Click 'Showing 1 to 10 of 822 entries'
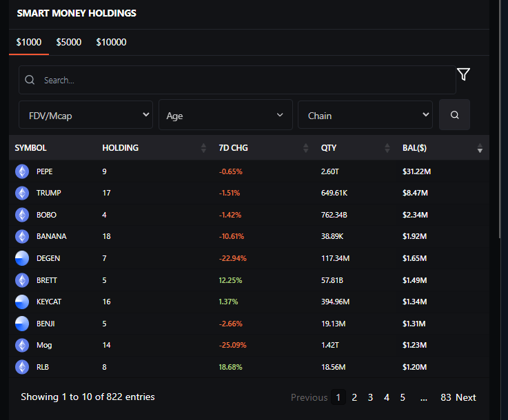This screenshot has height=420, width=508. point(88,397)
